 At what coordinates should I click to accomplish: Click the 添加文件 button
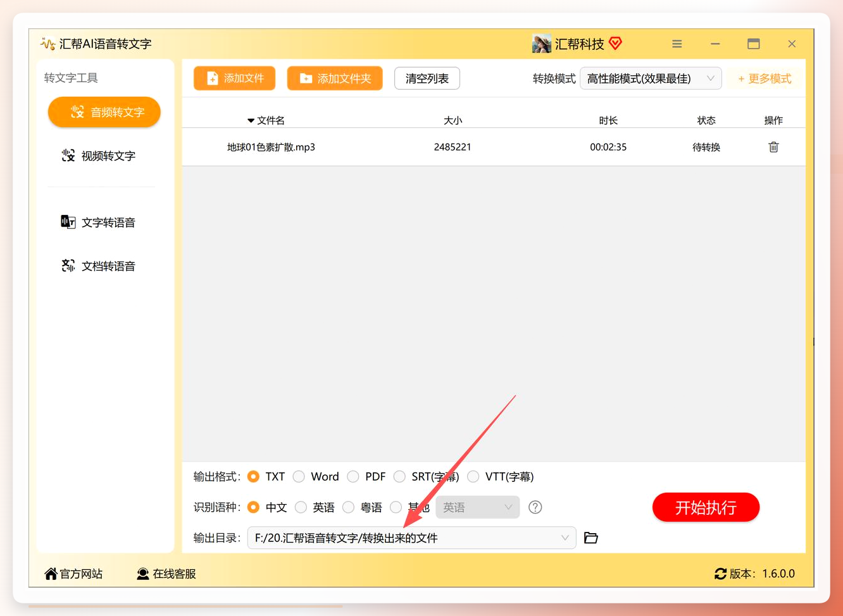pyautogui.click(x=234, y=78)
